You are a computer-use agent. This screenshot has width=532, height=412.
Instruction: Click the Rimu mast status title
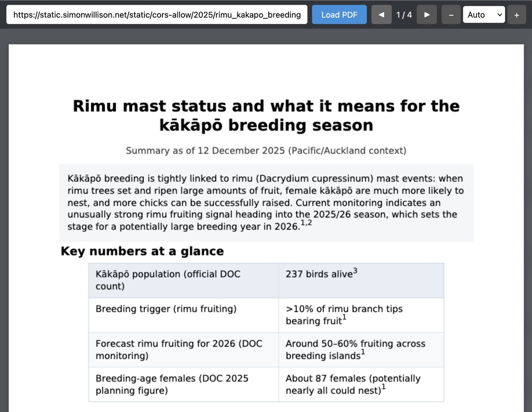(266, 115)
